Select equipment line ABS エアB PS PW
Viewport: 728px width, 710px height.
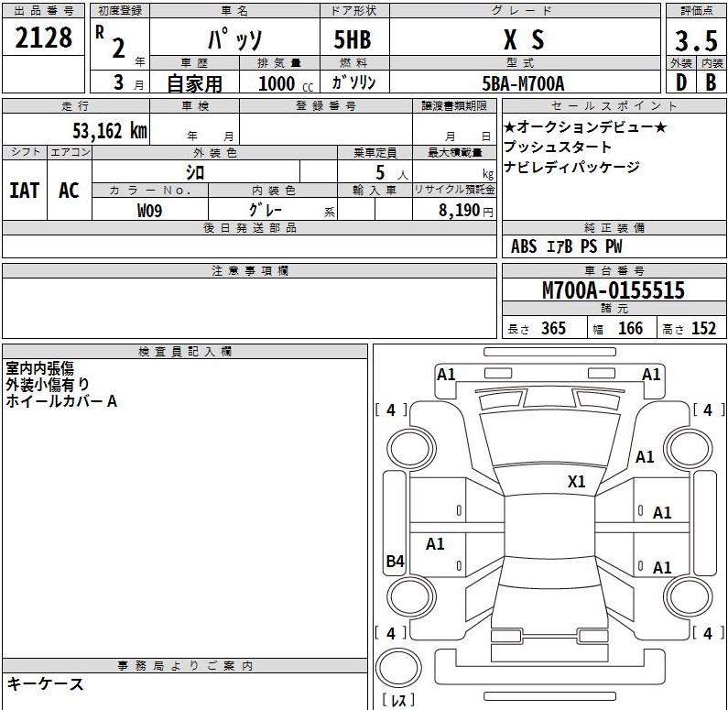566,246
